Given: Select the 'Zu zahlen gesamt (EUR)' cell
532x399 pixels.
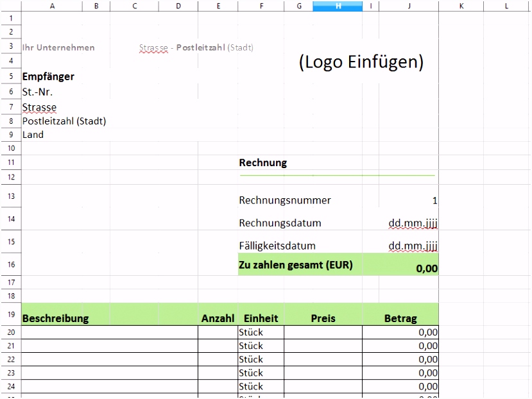Looking at the screenshot, I should tap(296, 265).
